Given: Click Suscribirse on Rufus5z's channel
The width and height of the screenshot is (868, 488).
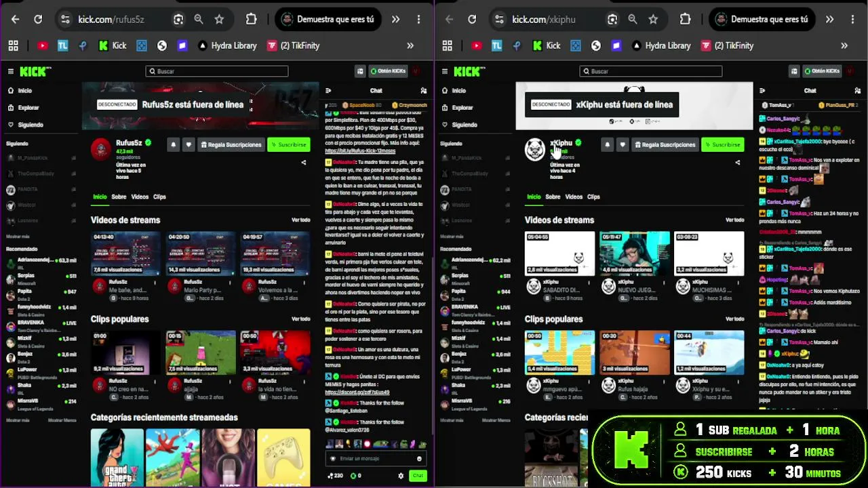Looking at the screenshot, I should coord(289,144).
